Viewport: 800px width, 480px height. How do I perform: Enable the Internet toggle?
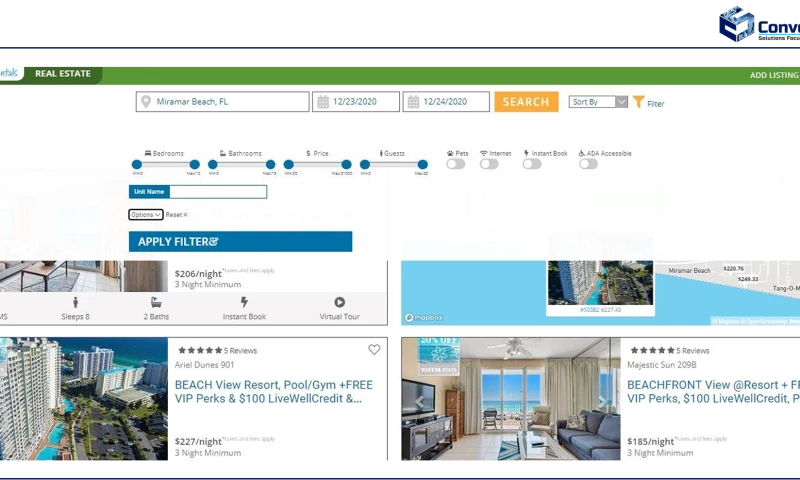click(489, 164)
